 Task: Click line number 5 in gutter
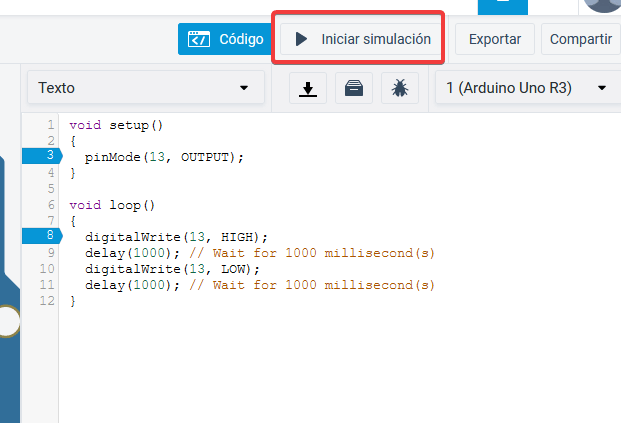[51, 189]
